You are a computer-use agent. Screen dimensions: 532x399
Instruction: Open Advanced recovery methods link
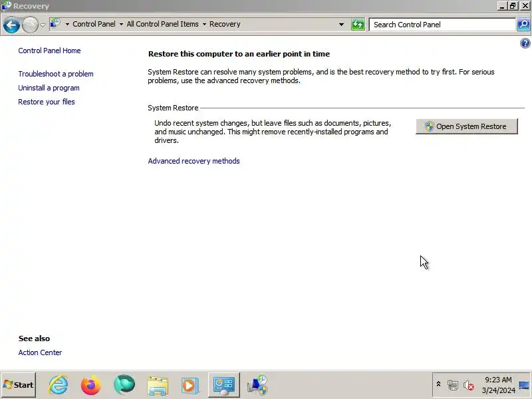[194, 161]
